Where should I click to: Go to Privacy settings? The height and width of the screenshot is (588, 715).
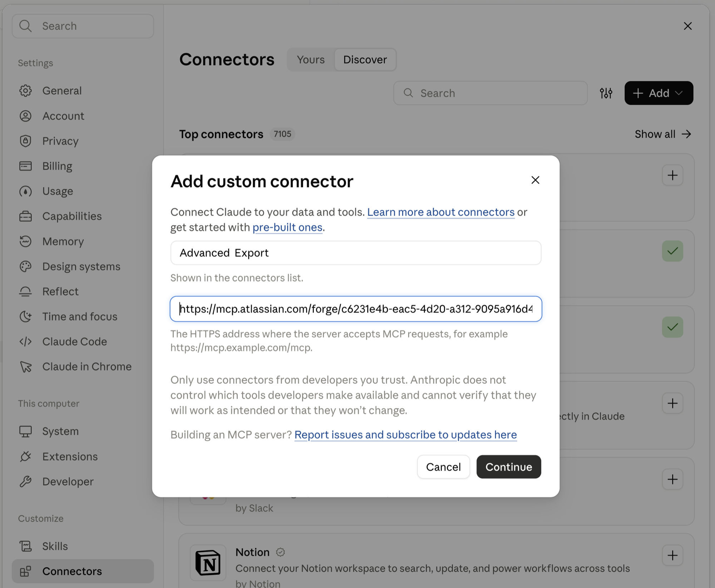click(x=83, y=141)
